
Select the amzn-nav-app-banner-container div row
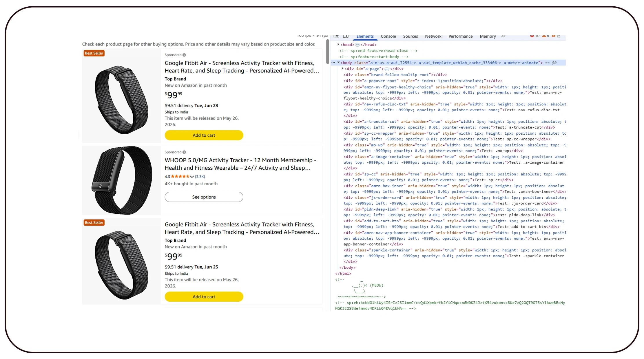click(455, 239)
